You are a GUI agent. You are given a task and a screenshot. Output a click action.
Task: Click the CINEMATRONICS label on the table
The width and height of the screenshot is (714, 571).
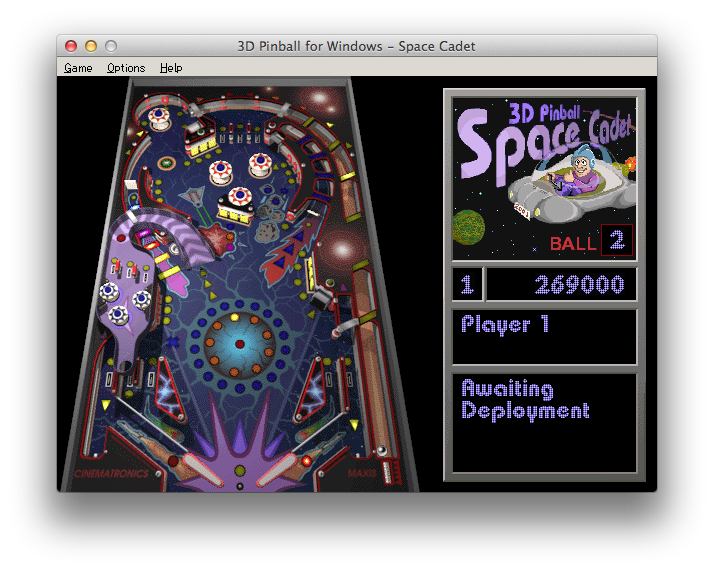pyautogui.click(x=111, y=474)
